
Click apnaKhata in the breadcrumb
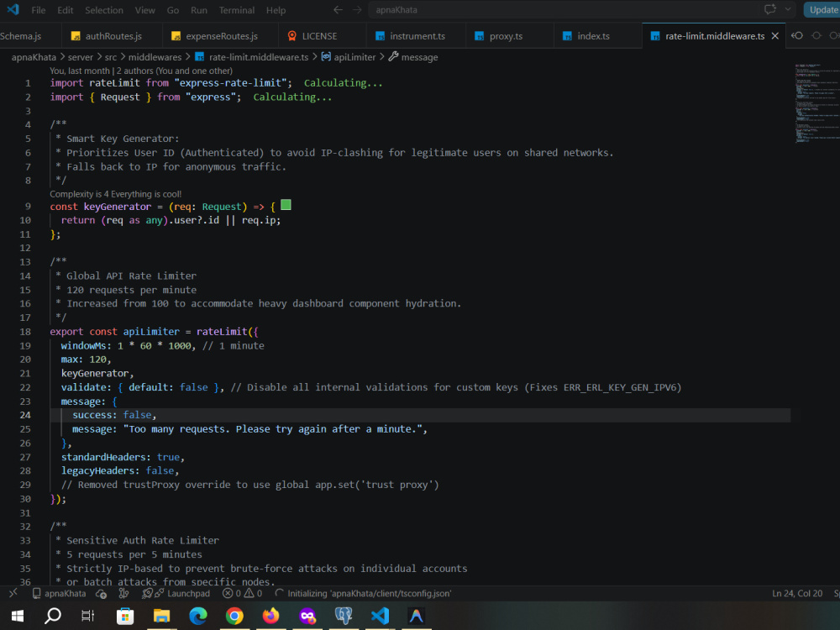pos(34,57)
